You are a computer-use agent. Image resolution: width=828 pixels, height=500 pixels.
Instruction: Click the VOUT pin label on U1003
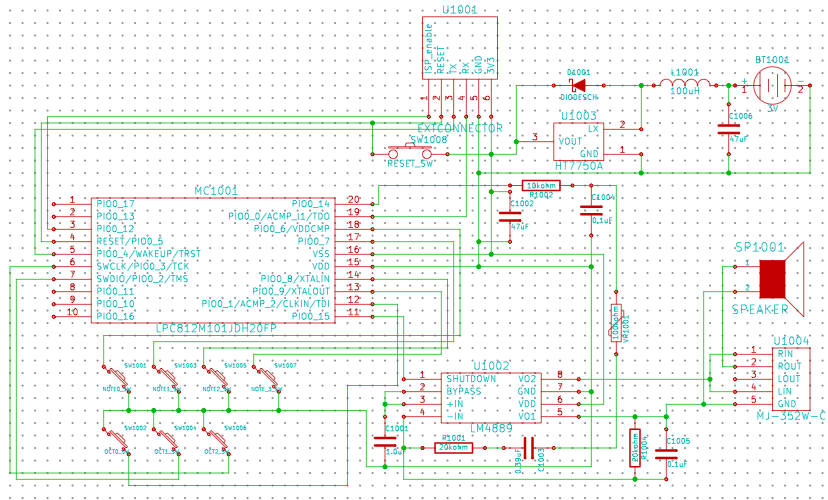[x=570, y=141]
